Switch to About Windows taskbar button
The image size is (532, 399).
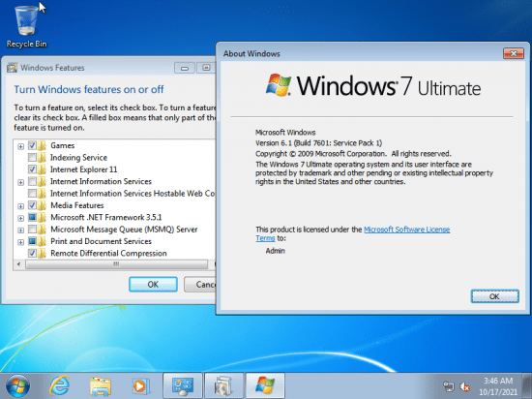pos(265,385)
